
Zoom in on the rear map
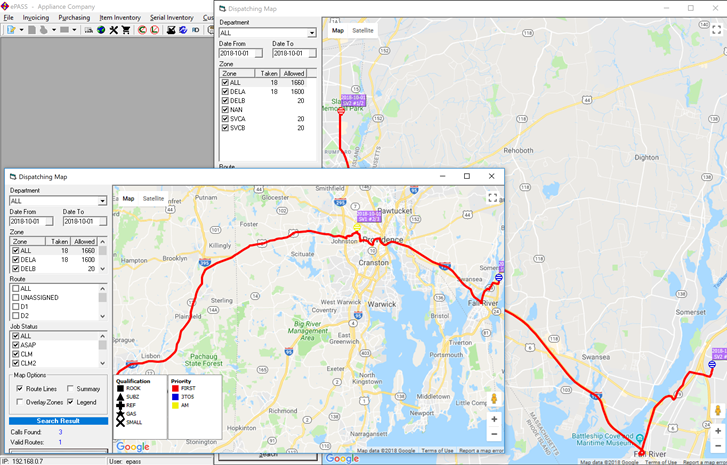718,431
